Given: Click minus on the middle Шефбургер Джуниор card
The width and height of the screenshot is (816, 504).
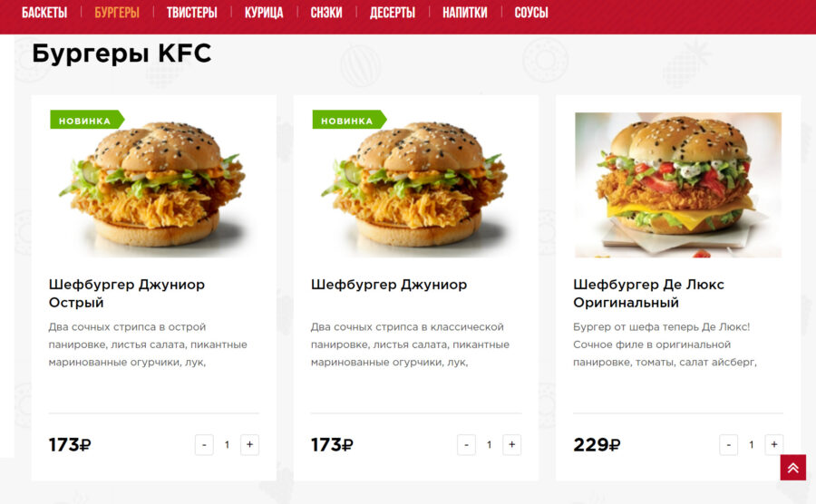Looking at the screenshot, I should (x=466, y=445).
